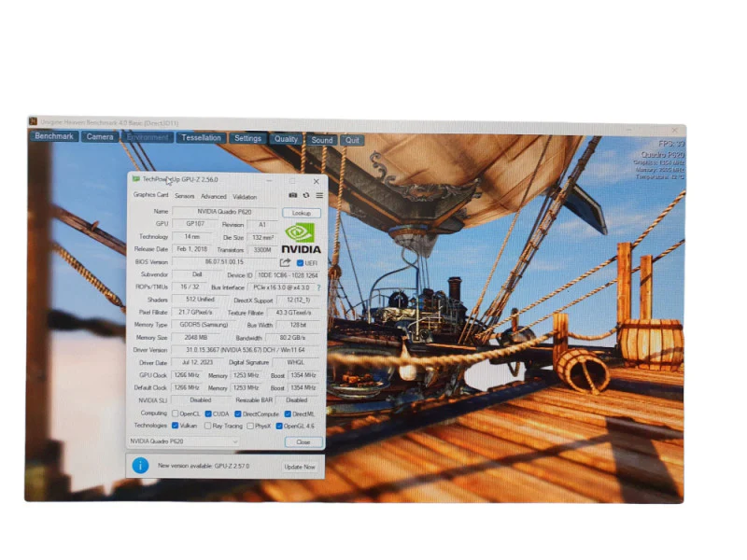
Task: Open the Tessellation menu in Heaven
Action: click(x=201, y=137)
